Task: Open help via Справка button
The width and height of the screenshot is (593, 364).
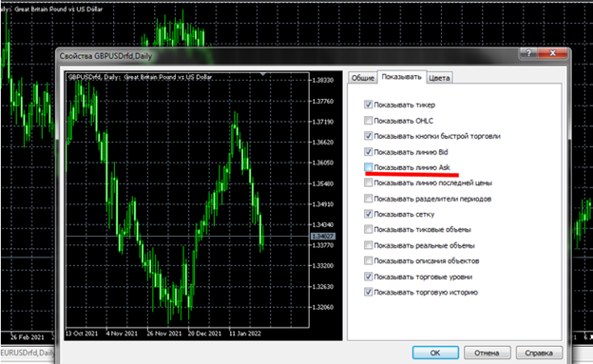Action: [539, 353]
